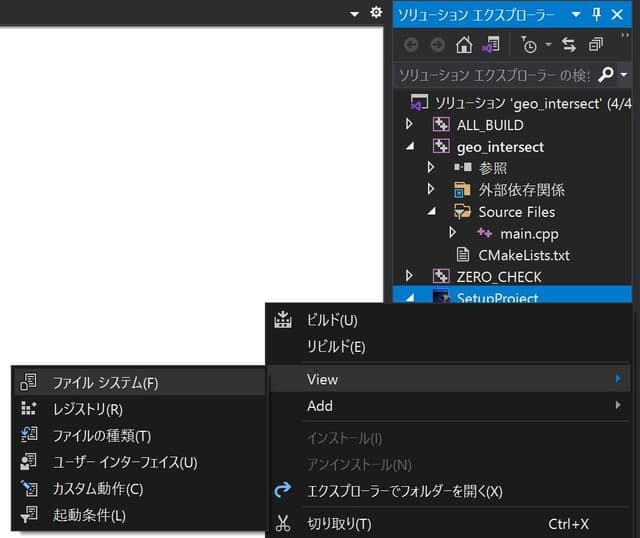Viewport: 640px width, 538px height.
Task: Choose レジストリ(R) in the View submenu
Action: (88, 408)
